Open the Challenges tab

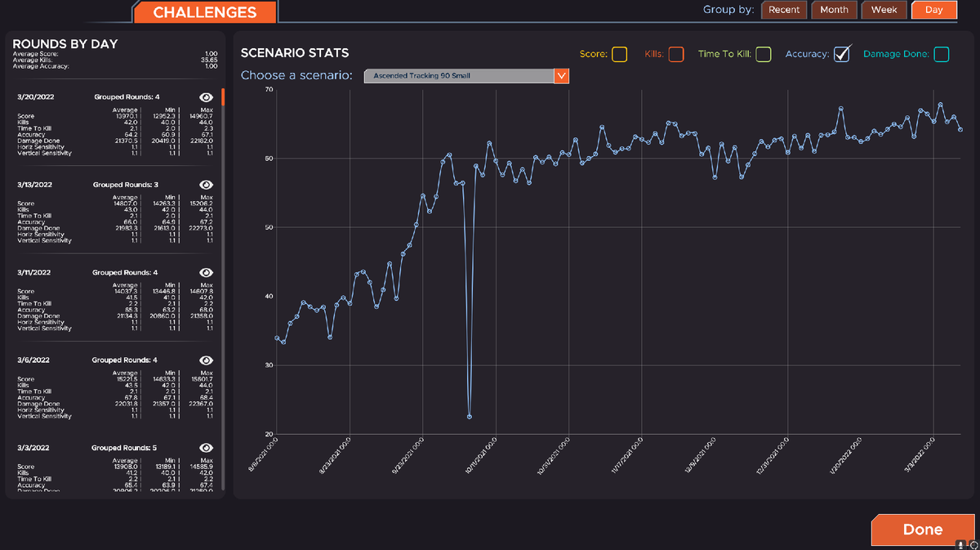tap(204, 12)
